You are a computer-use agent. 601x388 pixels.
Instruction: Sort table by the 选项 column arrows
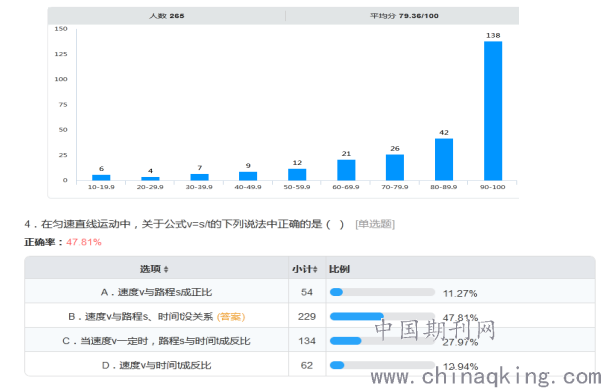pos(166,270)
